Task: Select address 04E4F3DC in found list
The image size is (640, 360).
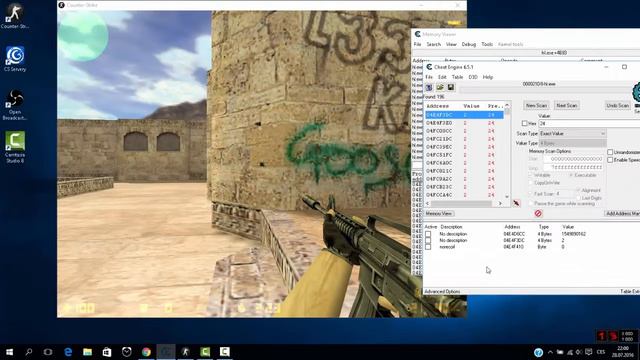Action: pyautogui.click(x=464, y=115)
